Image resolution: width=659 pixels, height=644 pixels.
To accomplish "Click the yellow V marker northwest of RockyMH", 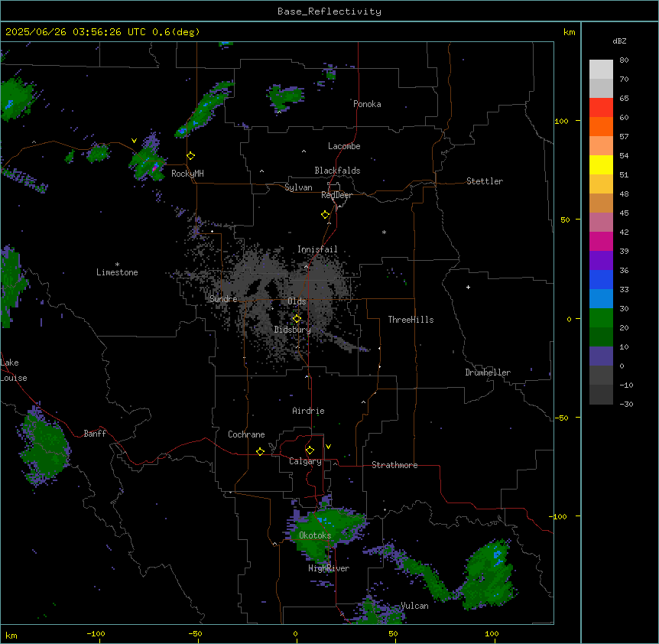I will pyautogui.click(x=134, y=141).
